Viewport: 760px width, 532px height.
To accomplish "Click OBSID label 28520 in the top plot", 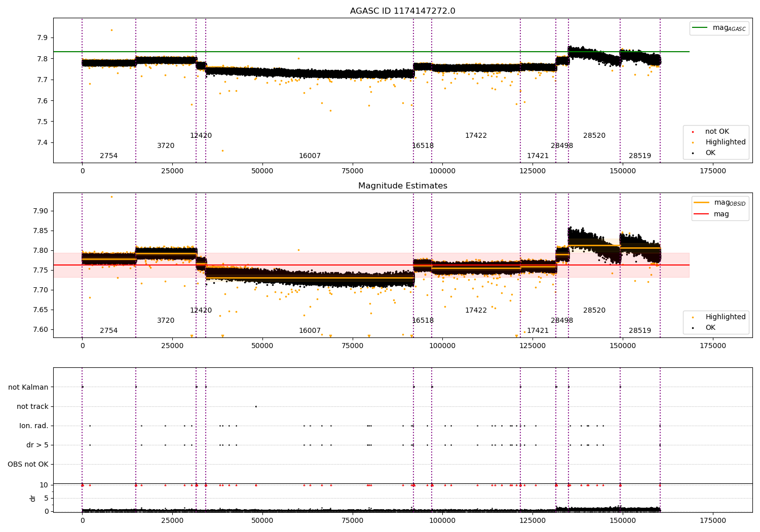I will [x=594, y=136].
